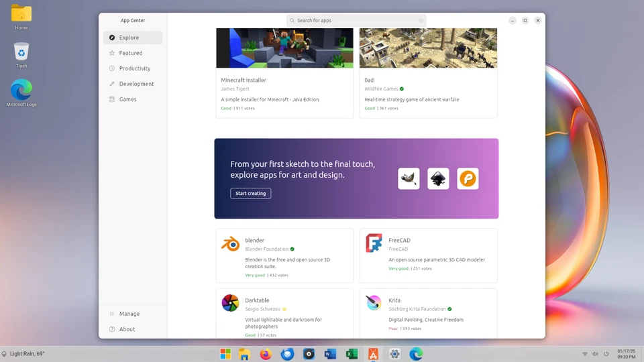Viewport: 644px width, 362px height.
Task: Open the GIMP icon in the banner
Action: click(x=409, y=178)
